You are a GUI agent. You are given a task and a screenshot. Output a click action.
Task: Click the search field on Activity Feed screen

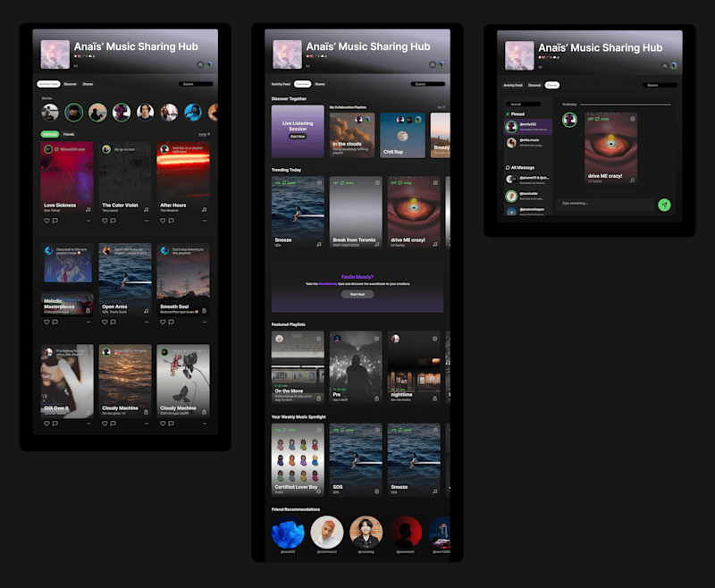coord(195,84)
